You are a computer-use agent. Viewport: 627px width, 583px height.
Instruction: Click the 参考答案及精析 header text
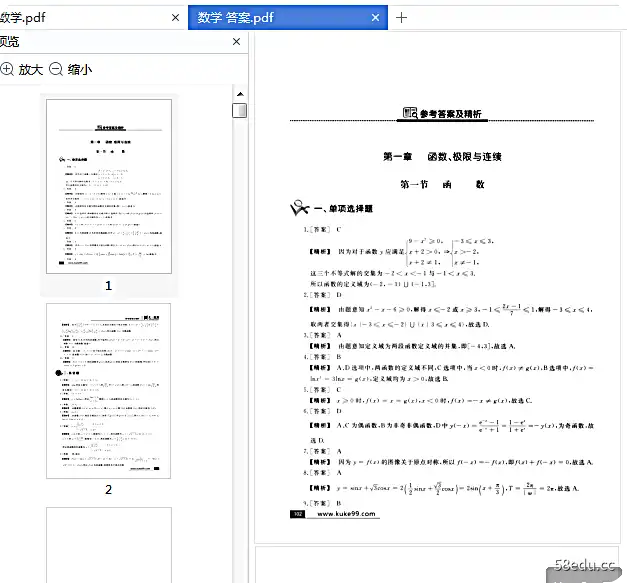tap(450, 114)
